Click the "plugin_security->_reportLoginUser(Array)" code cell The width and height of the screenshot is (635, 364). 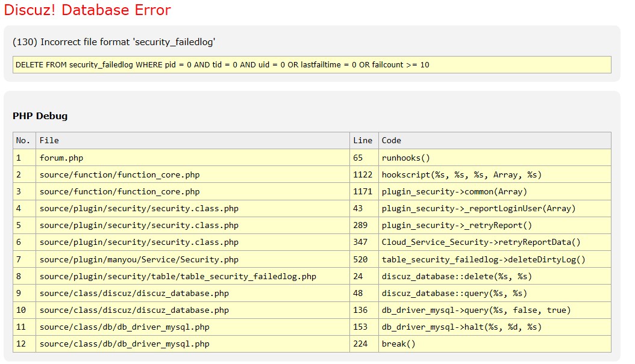(x=495, y=209)
